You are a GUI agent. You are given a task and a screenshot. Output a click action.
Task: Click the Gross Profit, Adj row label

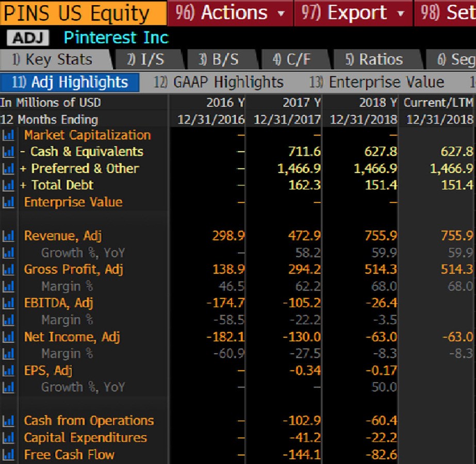point(73,270)
